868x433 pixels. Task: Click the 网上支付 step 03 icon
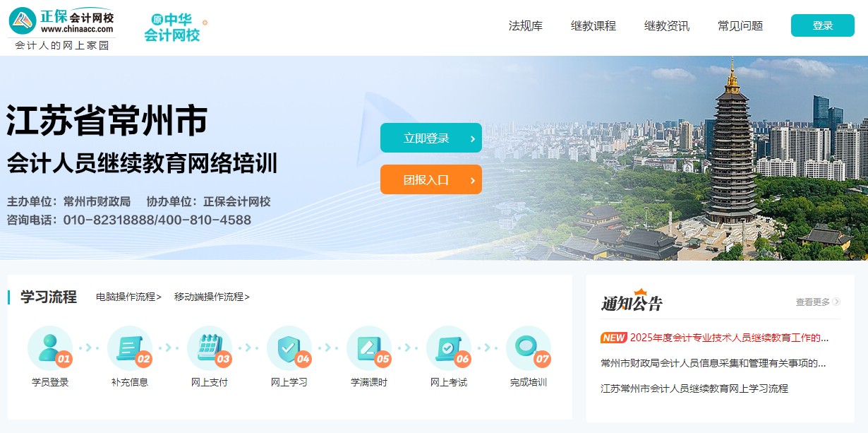coord(210,348)
